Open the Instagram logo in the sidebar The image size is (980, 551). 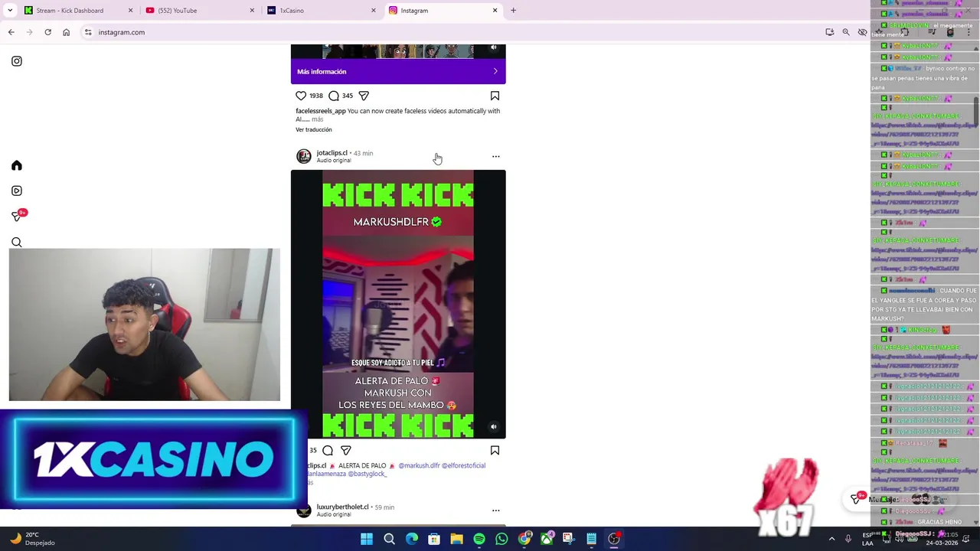pyautogui.click(x=17, y=61)
